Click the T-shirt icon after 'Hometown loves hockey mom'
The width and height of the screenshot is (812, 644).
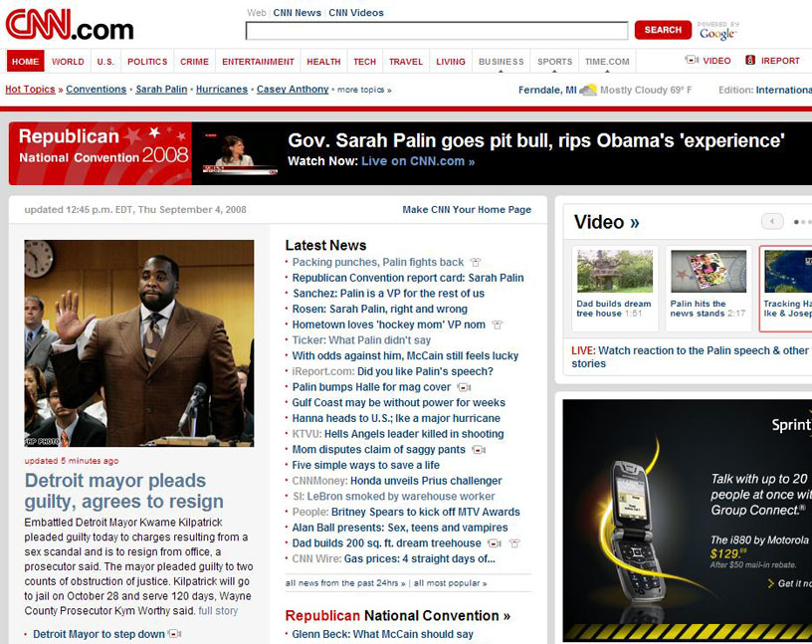click(498, 324)
